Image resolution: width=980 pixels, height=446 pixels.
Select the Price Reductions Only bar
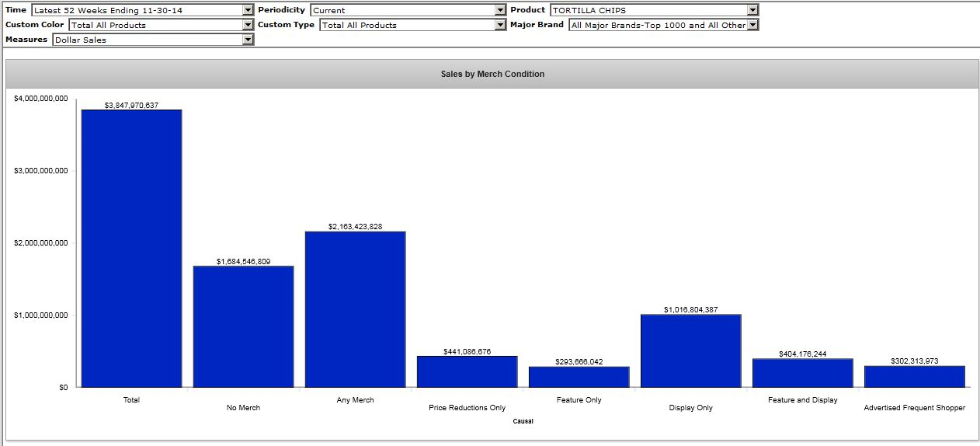coord(467,371)
